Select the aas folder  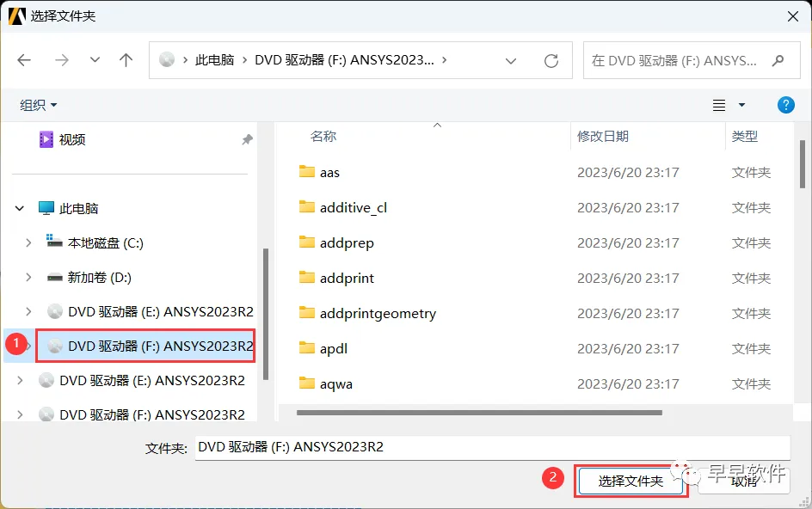click(x=329, y=173)
